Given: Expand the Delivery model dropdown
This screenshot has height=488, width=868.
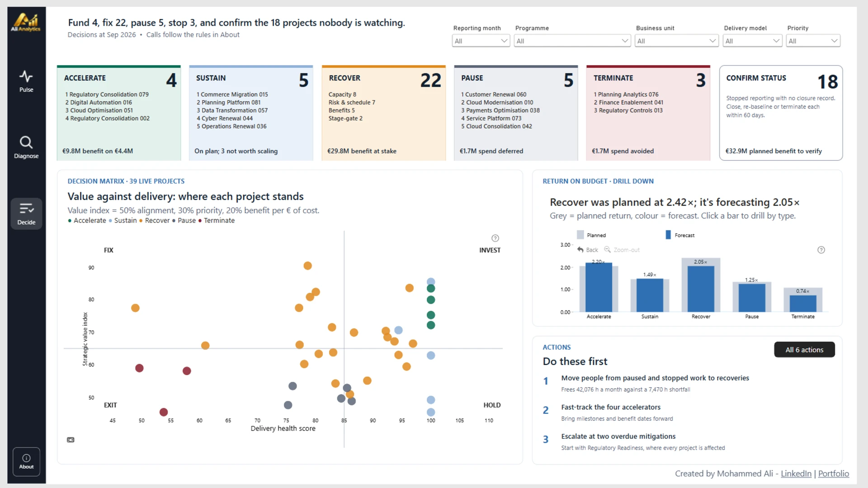Looking at the screenshot, I should 752,41.
